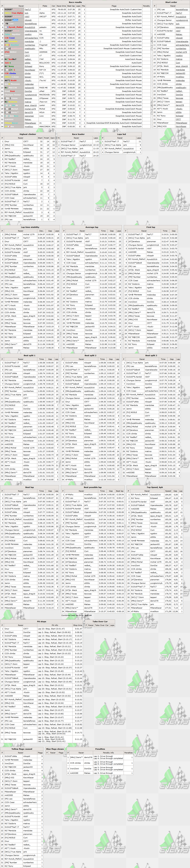
Task: Click First lap table heading
Action: pos(151,227)
